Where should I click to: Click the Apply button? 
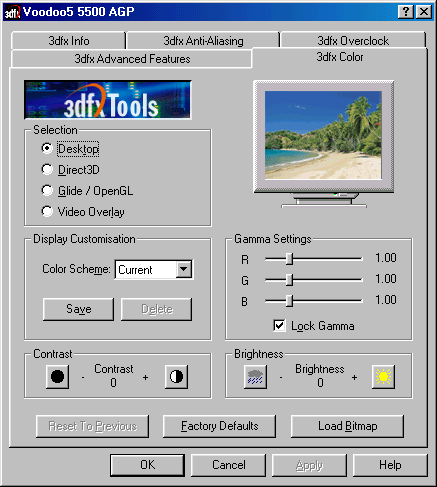click(x=310, y=465)
